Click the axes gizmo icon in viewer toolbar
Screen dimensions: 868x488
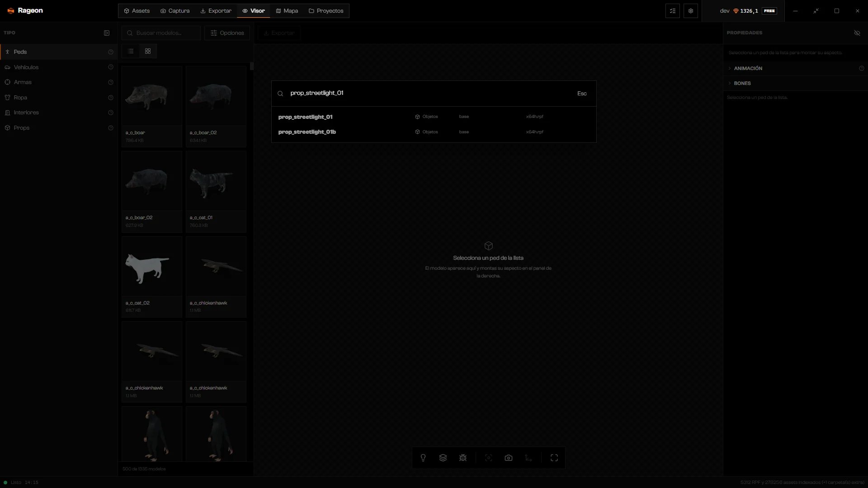coord(528,458)
